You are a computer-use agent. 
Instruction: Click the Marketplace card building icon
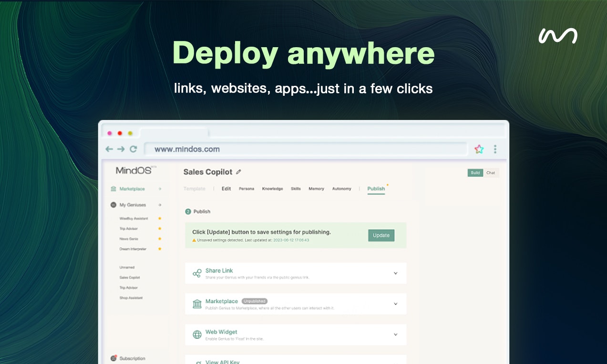click(197, 304)
